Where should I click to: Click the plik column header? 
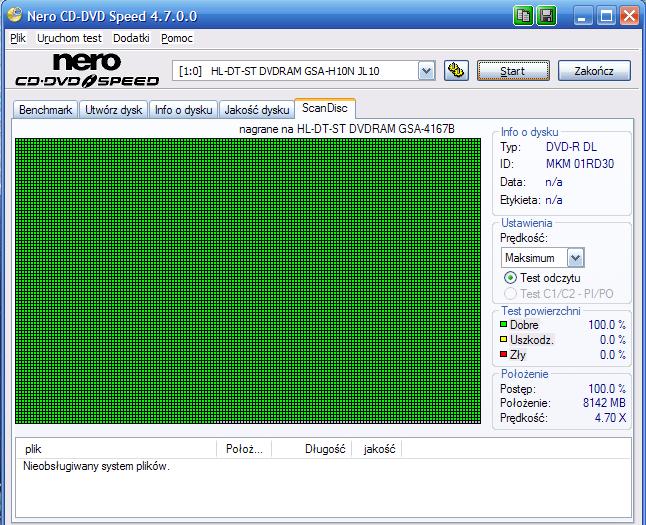116,449
